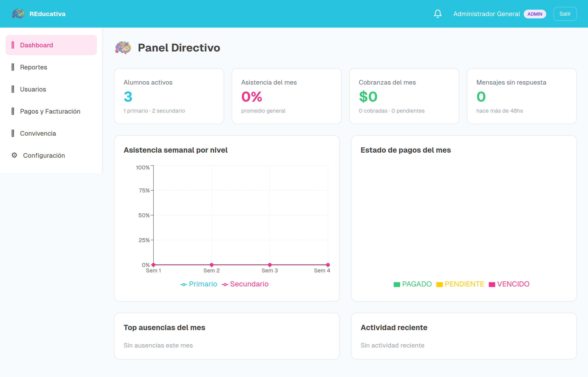
Task: Toggle the Primario series in chart legend
Action: [199, 284]
